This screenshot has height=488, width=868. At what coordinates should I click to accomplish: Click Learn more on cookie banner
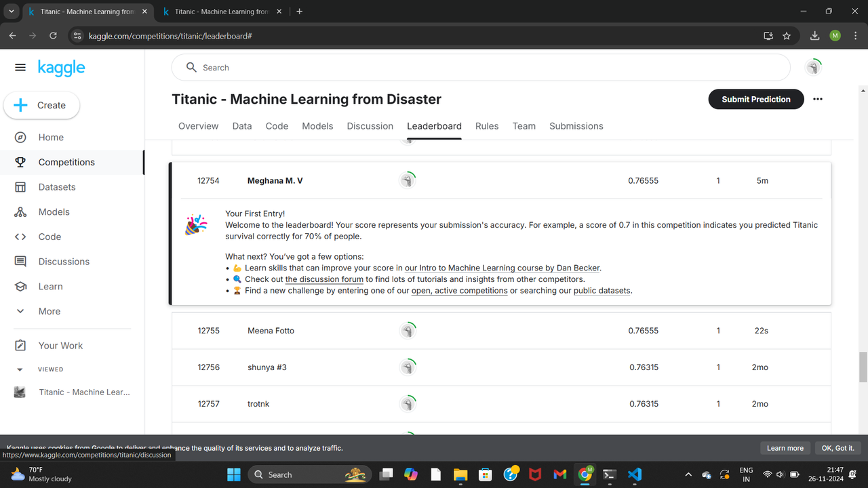coord(785,448)
